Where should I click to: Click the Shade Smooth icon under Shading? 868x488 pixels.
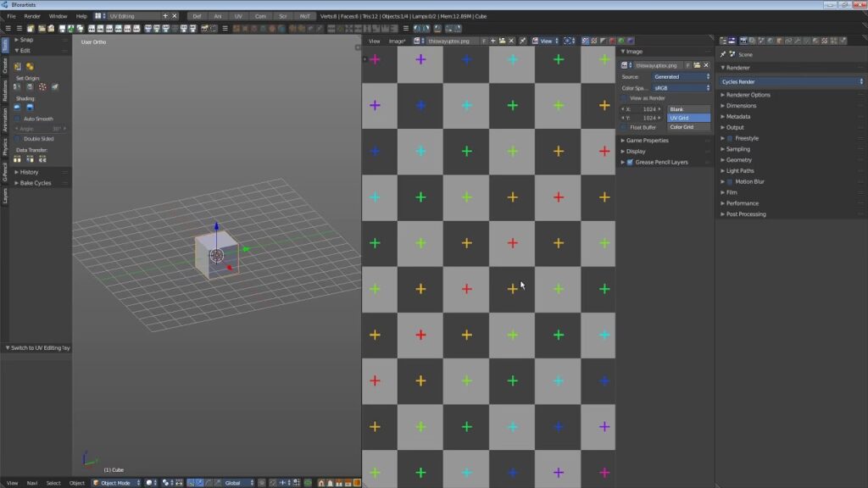tap(17, 108)
